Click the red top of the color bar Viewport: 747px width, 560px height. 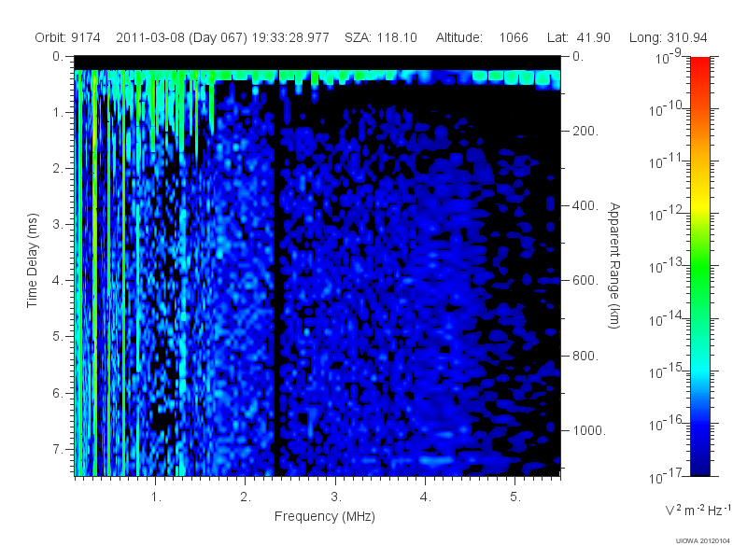pos(699,66)
